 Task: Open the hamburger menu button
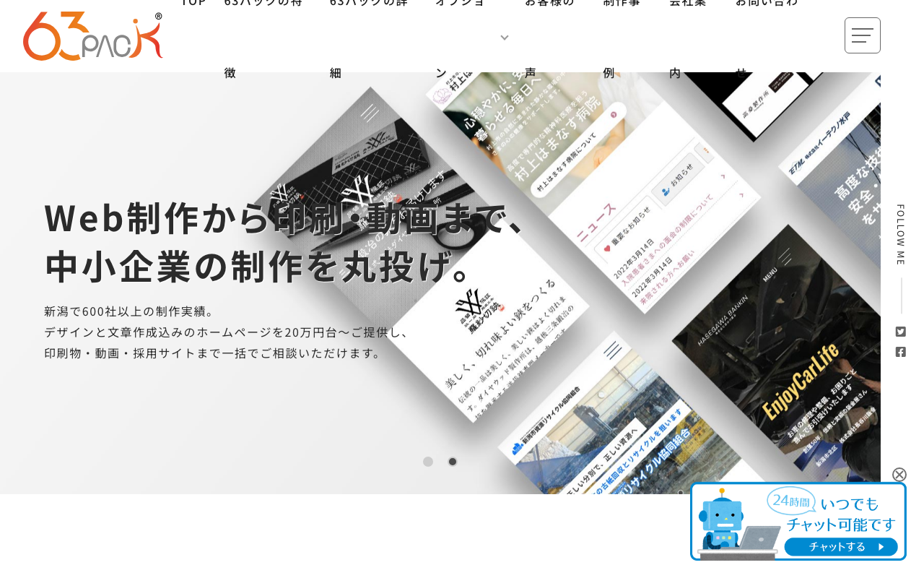pos(863,35)
